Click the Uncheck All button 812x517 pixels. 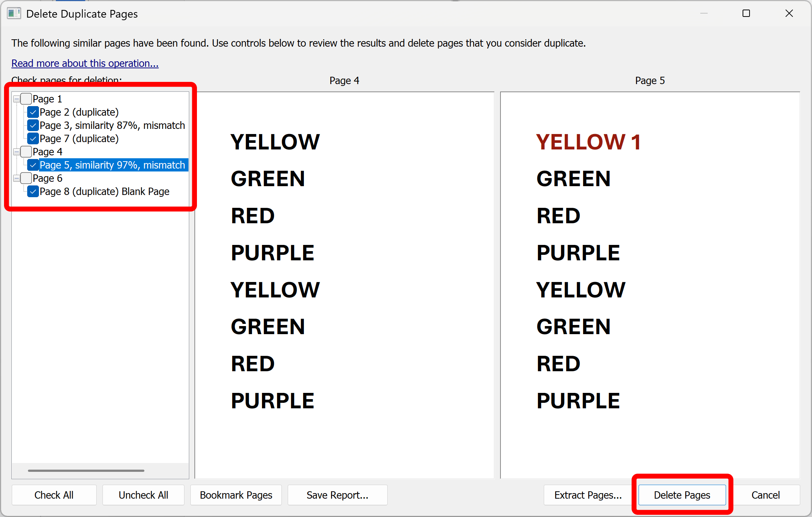tap(143, 495)
